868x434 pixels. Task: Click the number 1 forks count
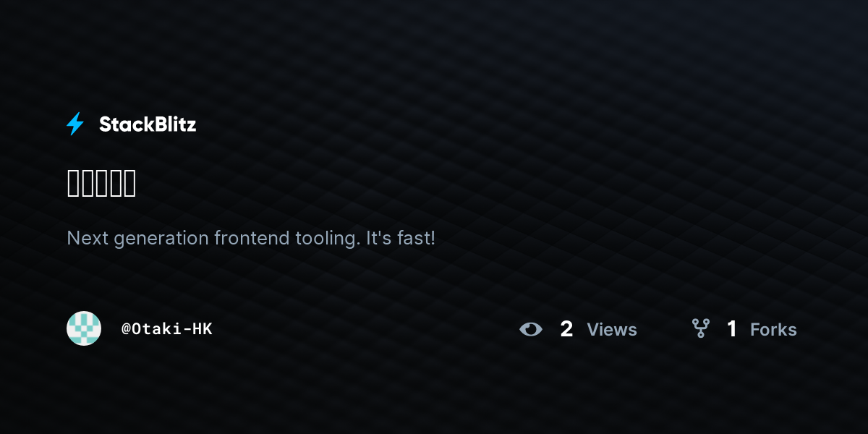click(732, 329)
